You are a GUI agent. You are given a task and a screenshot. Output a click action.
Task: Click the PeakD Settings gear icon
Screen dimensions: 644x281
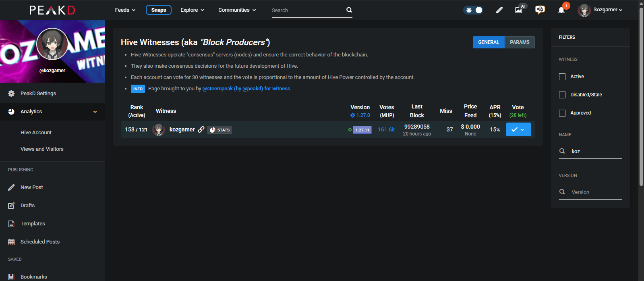(x=11, y=94)
